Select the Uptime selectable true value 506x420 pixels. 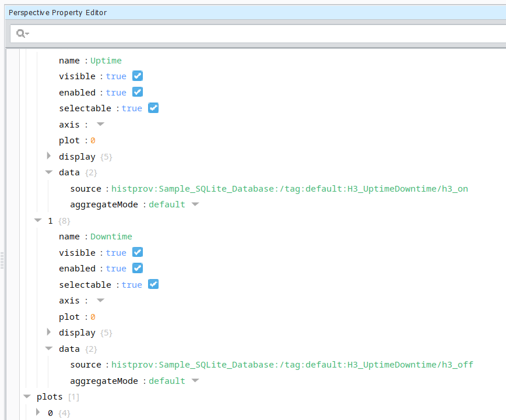click(x=132, y=108)
